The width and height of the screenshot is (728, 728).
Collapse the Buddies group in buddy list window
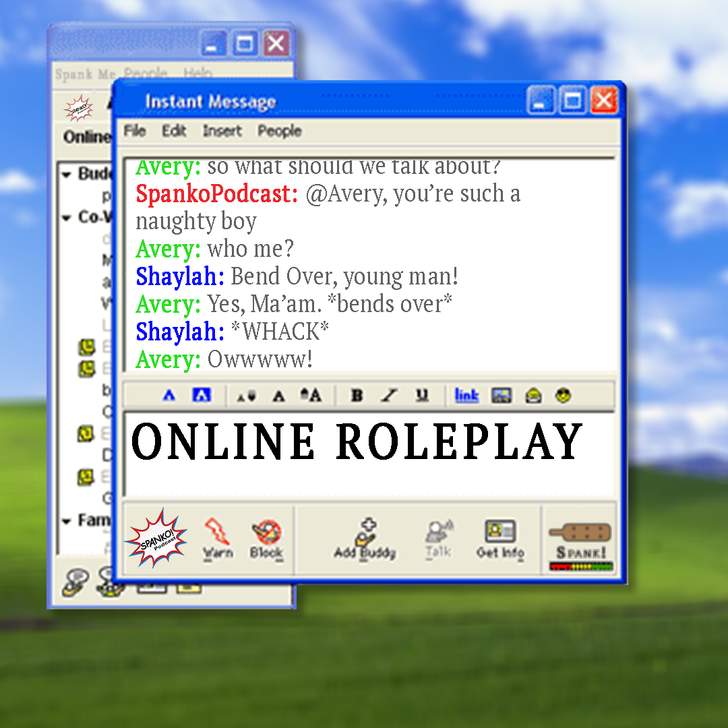66,175
